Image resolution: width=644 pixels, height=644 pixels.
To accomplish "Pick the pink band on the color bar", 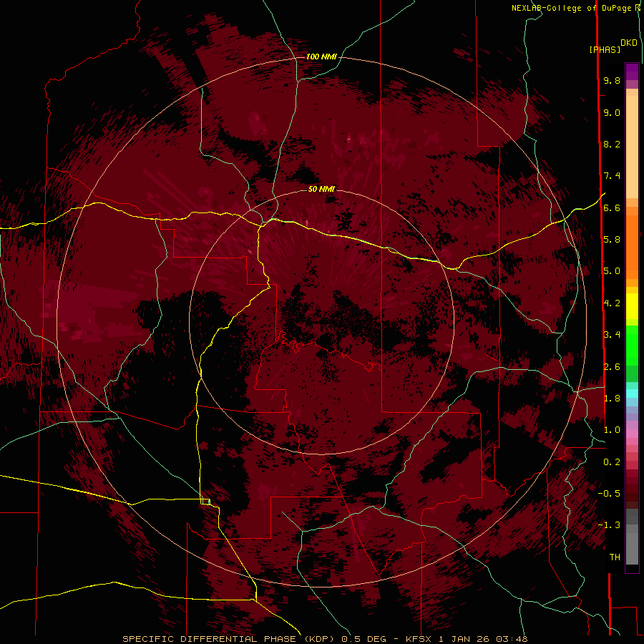I will click(x=632, y=434).
